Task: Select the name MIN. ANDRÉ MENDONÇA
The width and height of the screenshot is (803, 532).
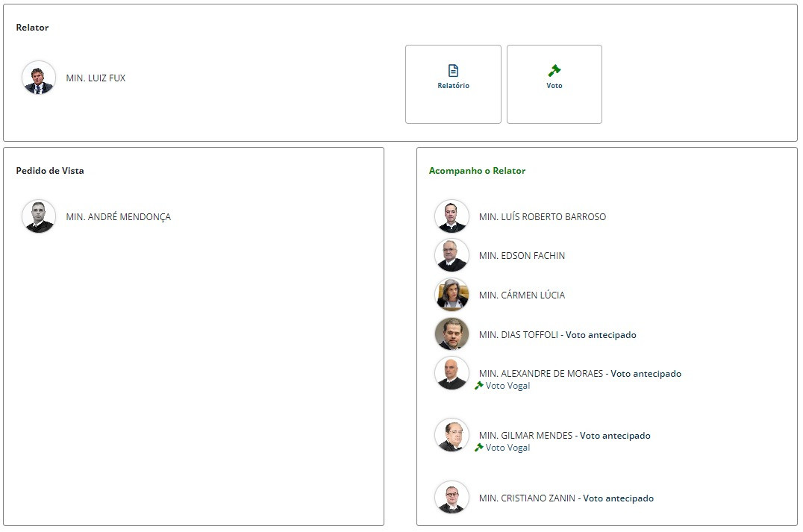Action: click(x=118, y=217)
